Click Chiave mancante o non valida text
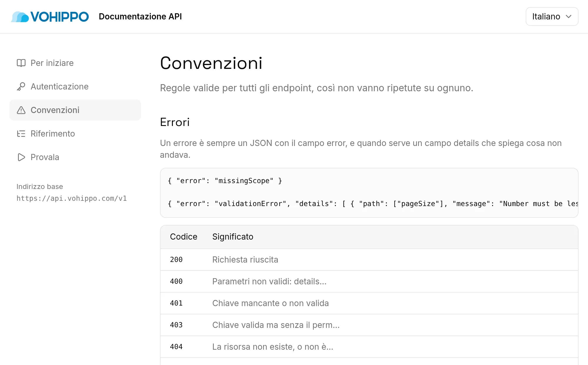Screen dimensions: 588x365 270,303
